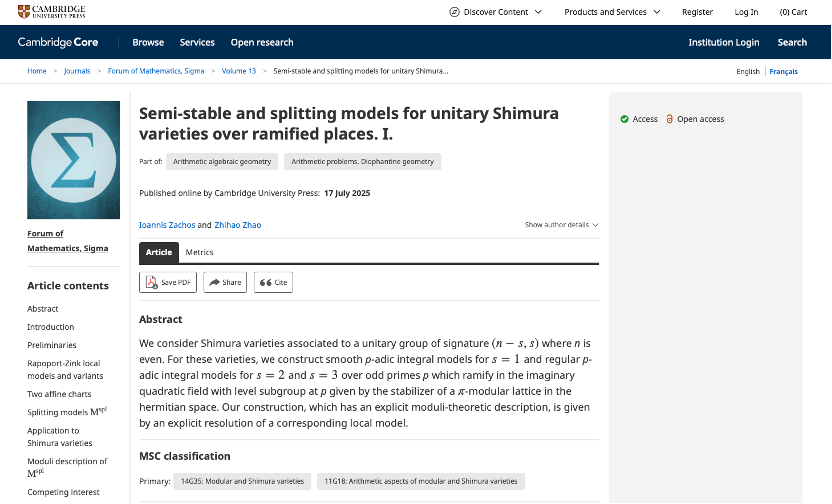Open the Browse menu item
The image size is (832, 504).
[x=148, y=42]
